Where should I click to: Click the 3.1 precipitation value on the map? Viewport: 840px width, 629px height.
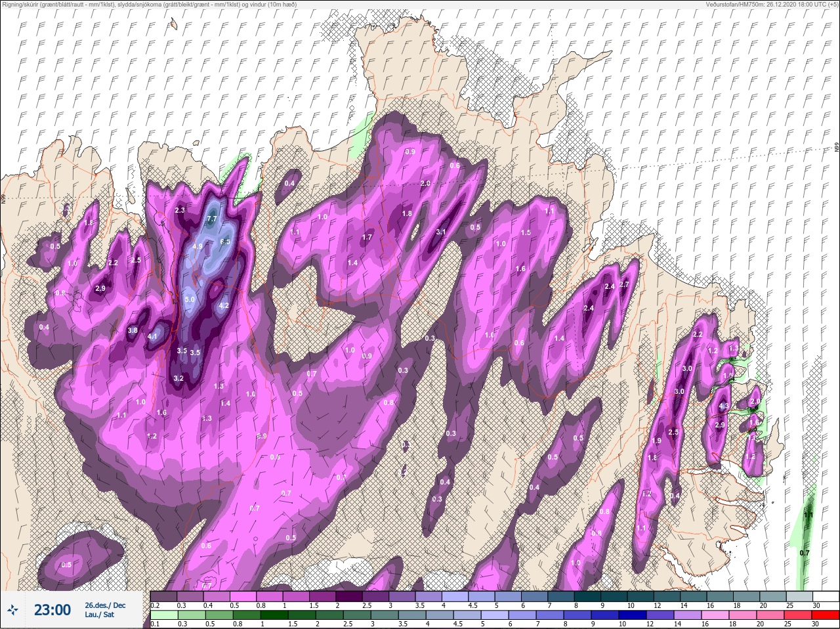click(441, 232)
